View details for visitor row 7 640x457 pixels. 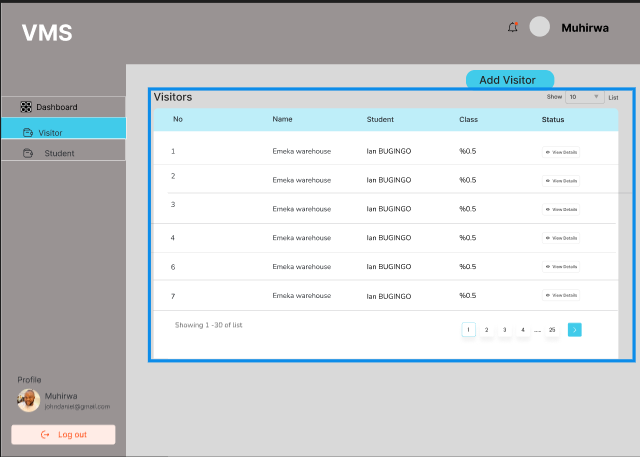(x=561, y=296)
